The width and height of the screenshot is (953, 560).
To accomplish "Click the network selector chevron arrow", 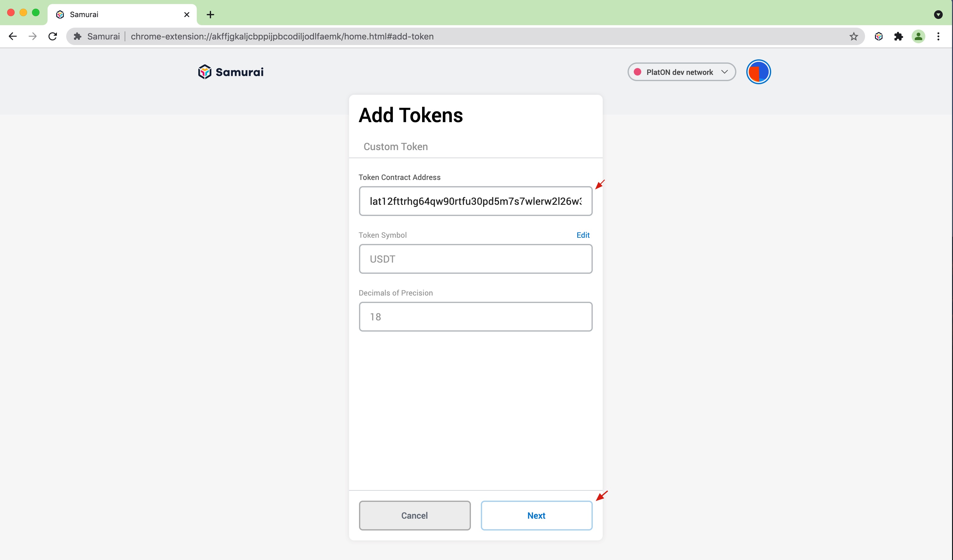I will [724, 72].
